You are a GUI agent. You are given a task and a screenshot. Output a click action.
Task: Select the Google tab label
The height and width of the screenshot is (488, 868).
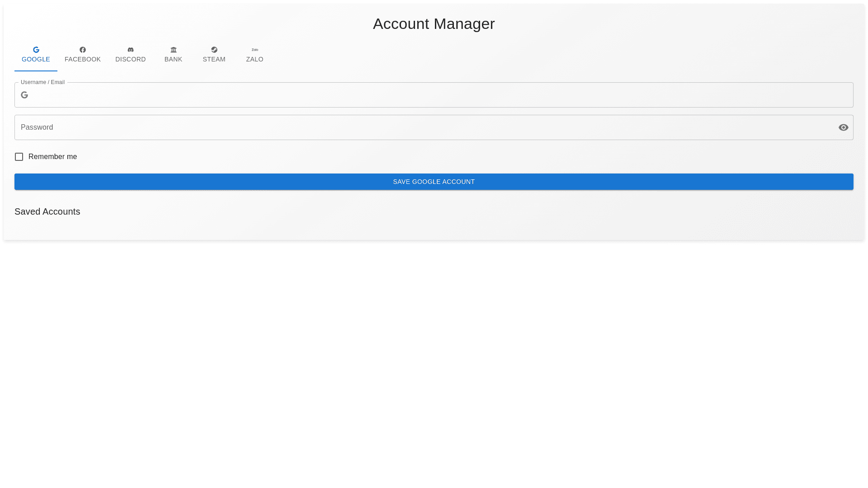36,59
